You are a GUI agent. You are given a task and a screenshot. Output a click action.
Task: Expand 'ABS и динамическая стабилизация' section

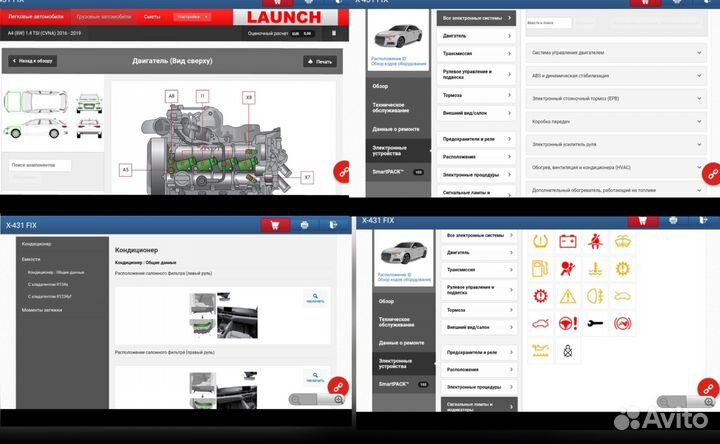(616, 76)
